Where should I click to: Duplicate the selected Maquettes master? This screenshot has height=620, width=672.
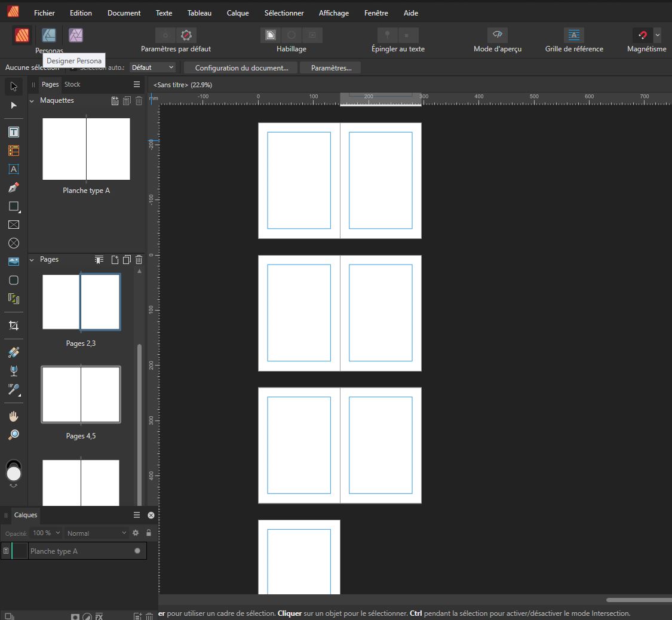click(127, 101)
